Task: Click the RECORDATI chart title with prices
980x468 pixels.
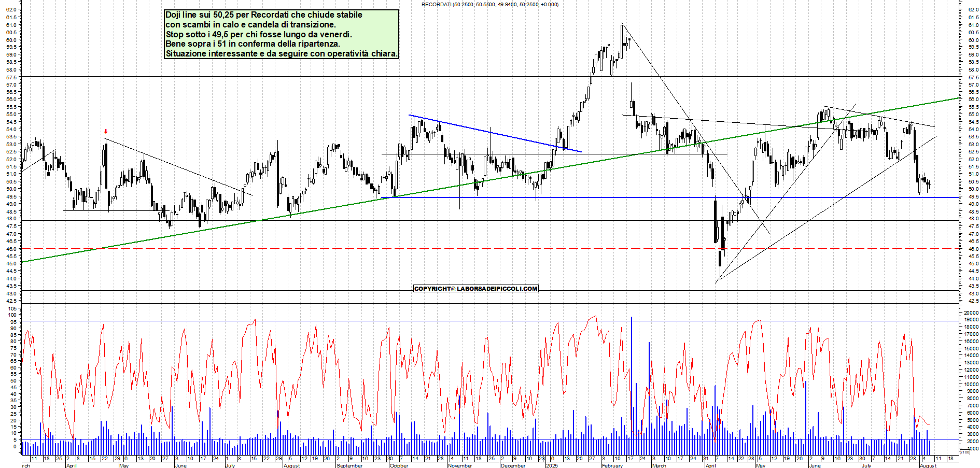Action: 490,4
